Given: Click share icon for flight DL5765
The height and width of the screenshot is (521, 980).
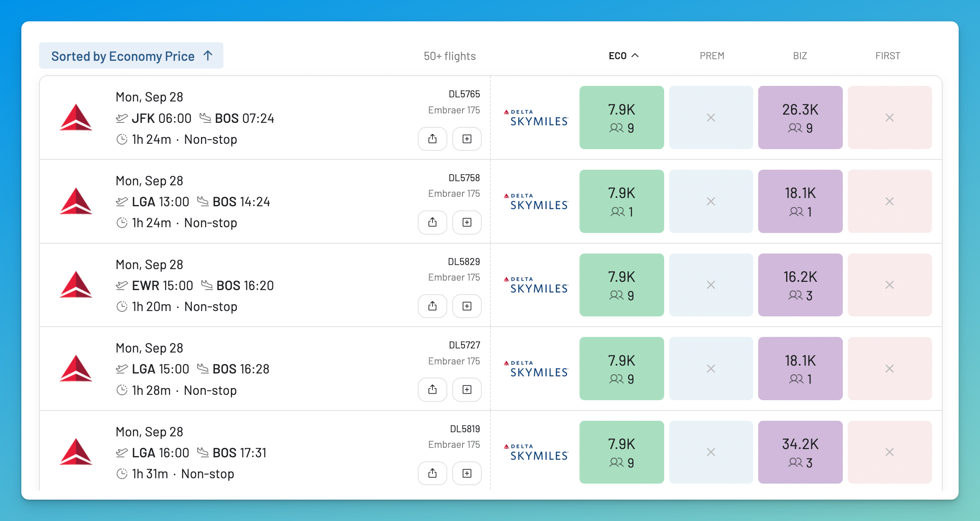Looking at the screenshot, I should tap(432, 139).
